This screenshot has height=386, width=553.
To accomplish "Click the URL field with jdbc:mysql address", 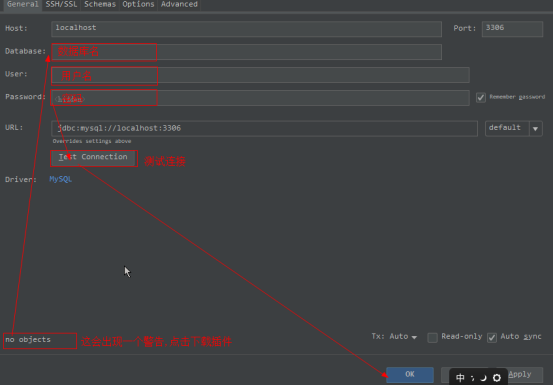I will pyautogui.click(x=265, y=128).
